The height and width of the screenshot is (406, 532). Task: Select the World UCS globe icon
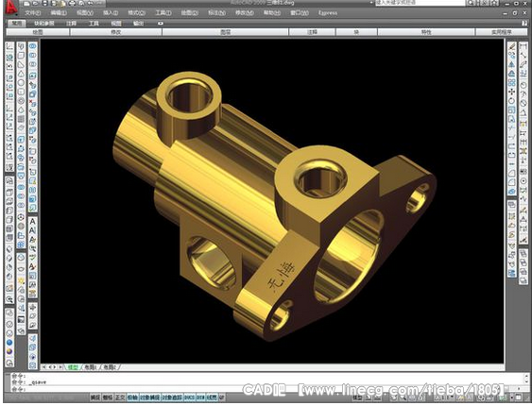[x=9, y=57]
